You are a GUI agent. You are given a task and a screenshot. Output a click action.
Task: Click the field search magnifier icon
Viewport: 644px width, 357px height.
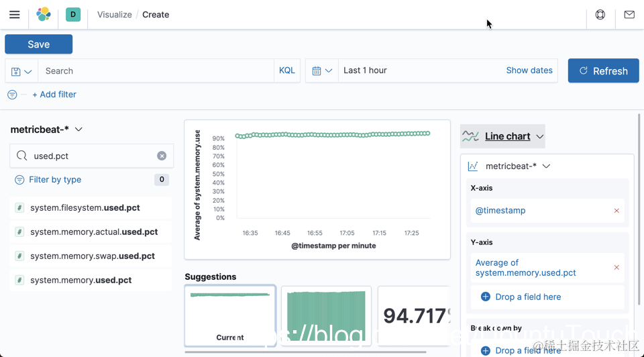click(21, 156)
